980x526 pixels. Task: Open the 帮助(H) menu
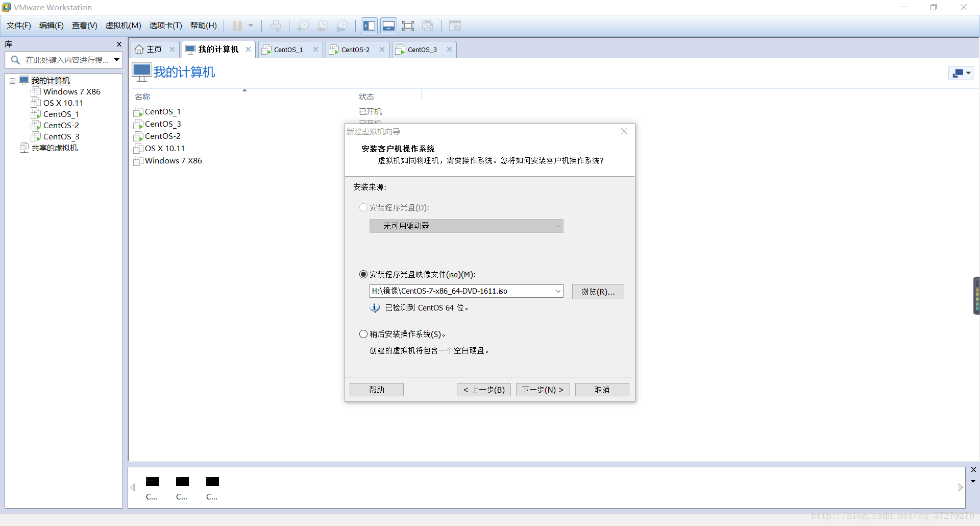click(204, 26)
